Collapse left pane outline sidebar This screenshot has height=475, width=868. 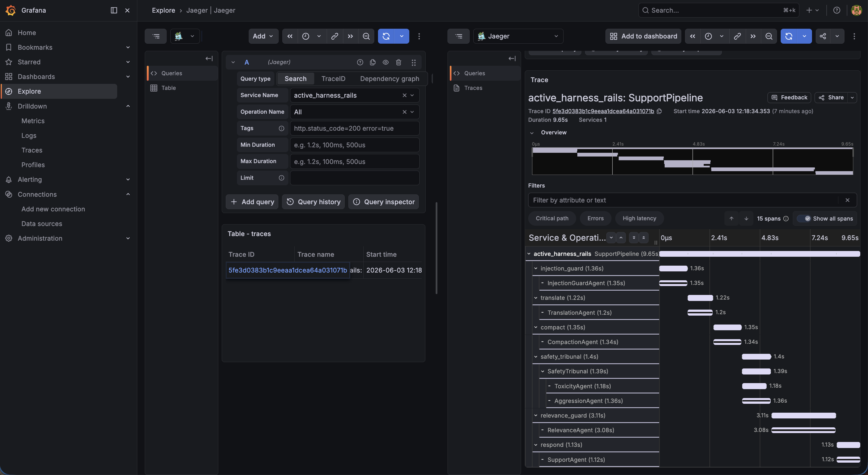pyautogui.click(x=209, y=59)
